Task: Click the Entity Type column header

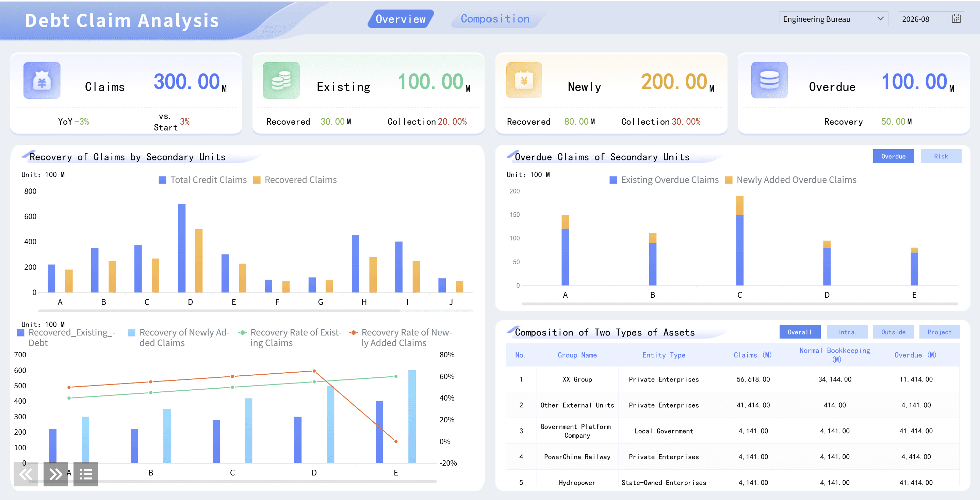Action: [x=664, y=355]
